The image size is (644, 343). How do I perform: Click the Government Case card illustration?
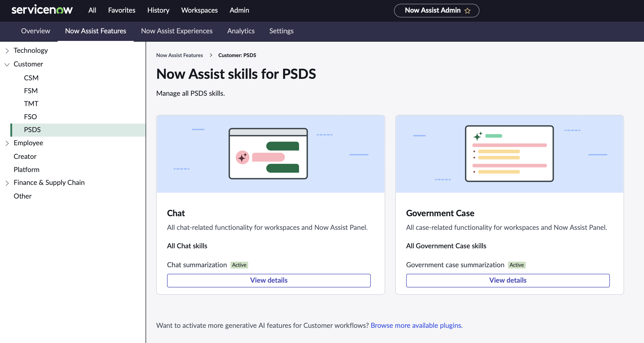click(x=510, y=154)
